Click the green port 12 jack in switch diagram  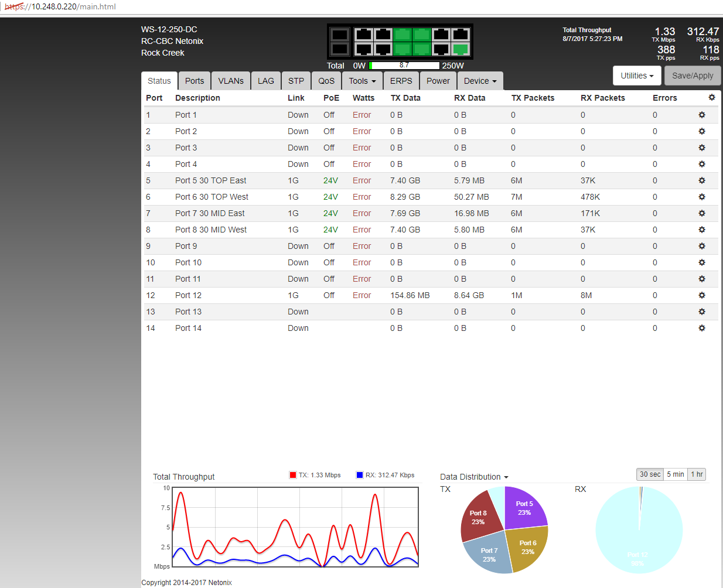click(x=461, y=49)
